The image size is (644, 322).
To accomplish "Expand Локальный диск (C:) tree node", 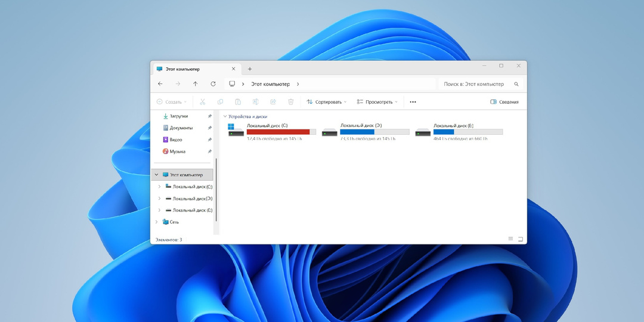I will (x=159, y=187).
